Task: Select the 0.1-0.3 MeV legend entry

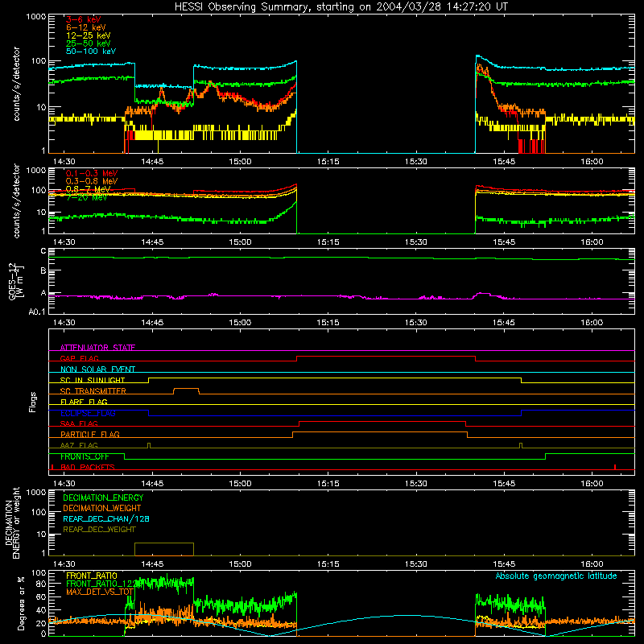Action: (92, 173)
